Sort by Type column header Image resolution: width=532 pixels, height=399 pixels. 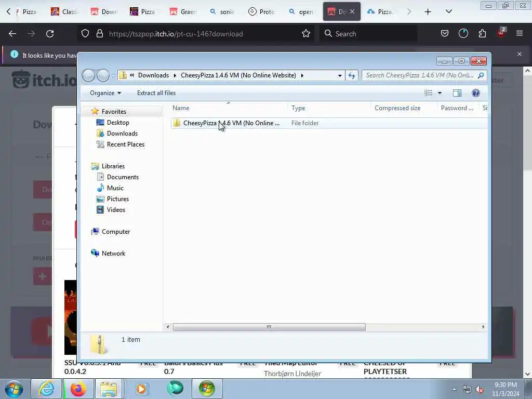pos(298,108)
